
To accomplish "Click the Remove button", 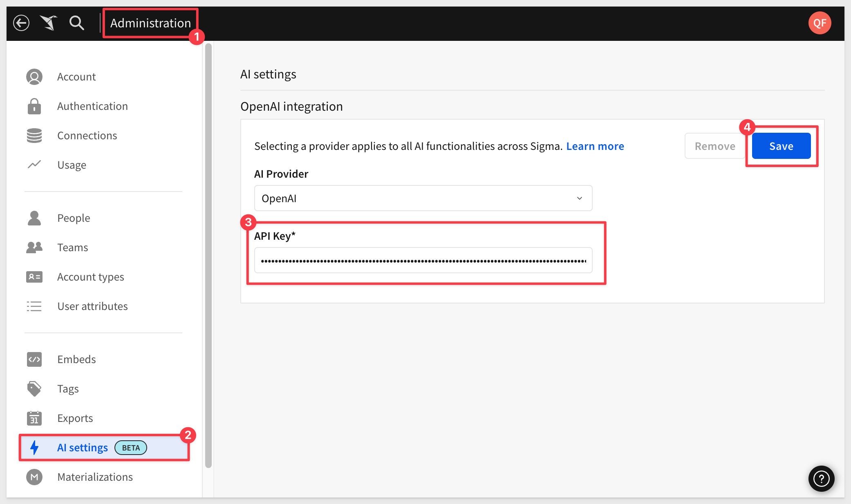I will pyautogui.click(x=714, y=146).
